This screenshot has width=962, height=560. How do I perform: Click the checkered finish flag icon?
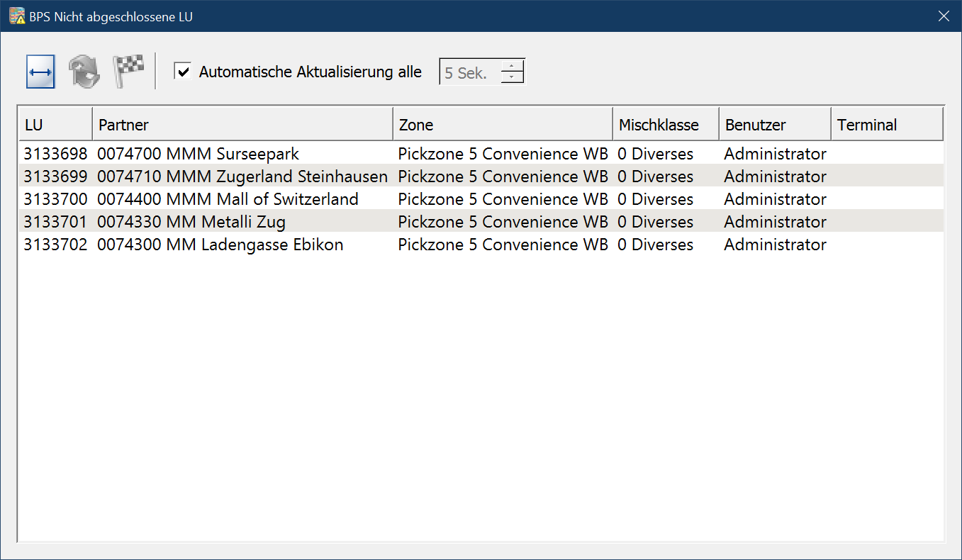point(128,72)
